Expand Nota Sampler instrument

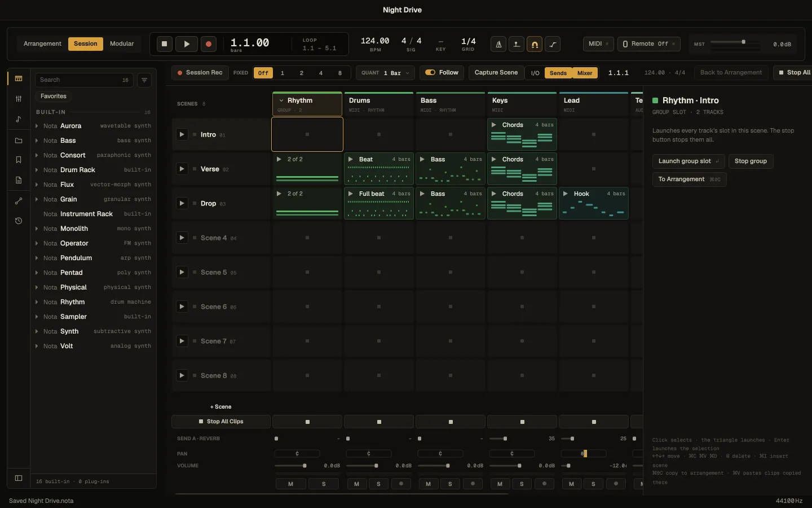tap(37, 317)
